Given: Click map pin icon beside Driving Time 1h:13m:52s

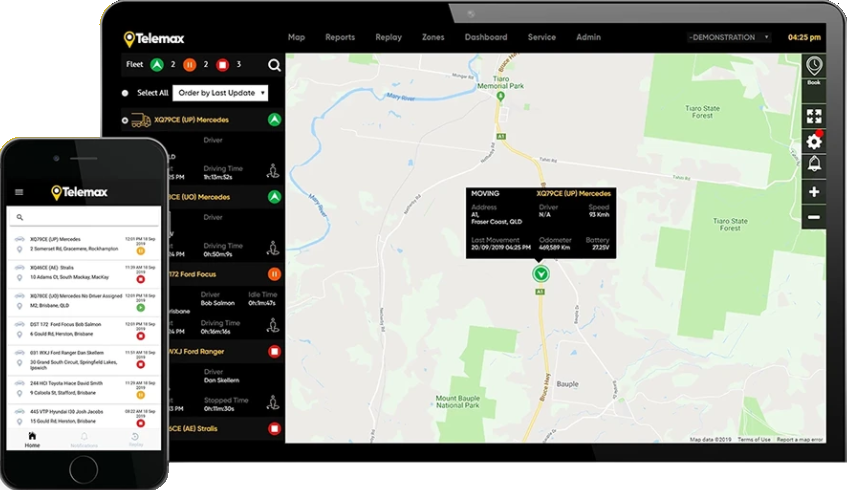Looking at the screenshot, I should click(x=273, y=171).
